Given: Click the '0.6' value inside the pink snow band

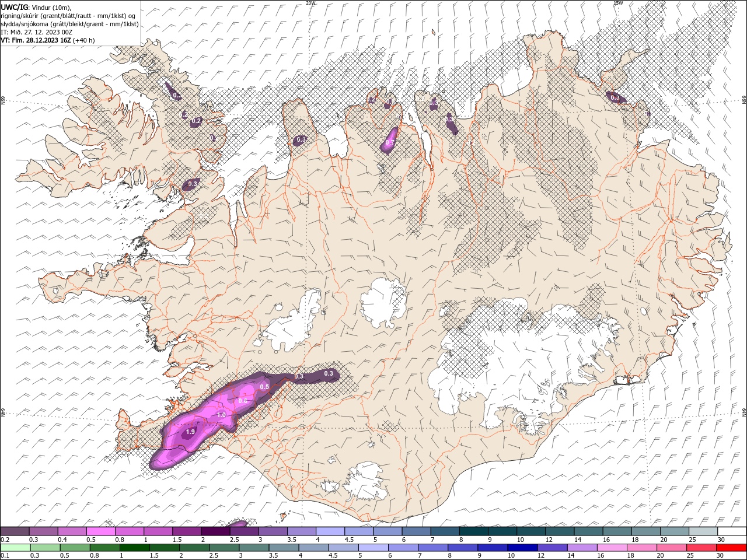Looking at the screenshot, I should click(243, 401).
